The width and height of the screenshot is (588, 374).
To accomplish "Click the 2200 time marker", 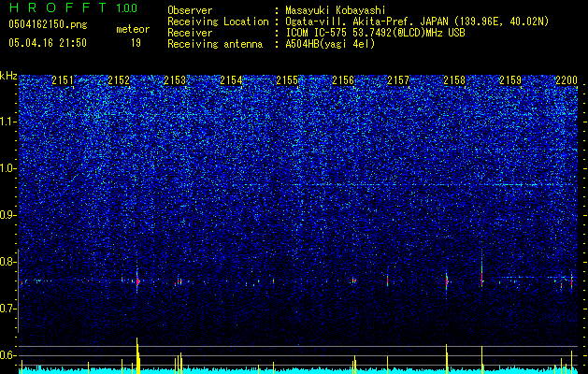I will [566, 79].
